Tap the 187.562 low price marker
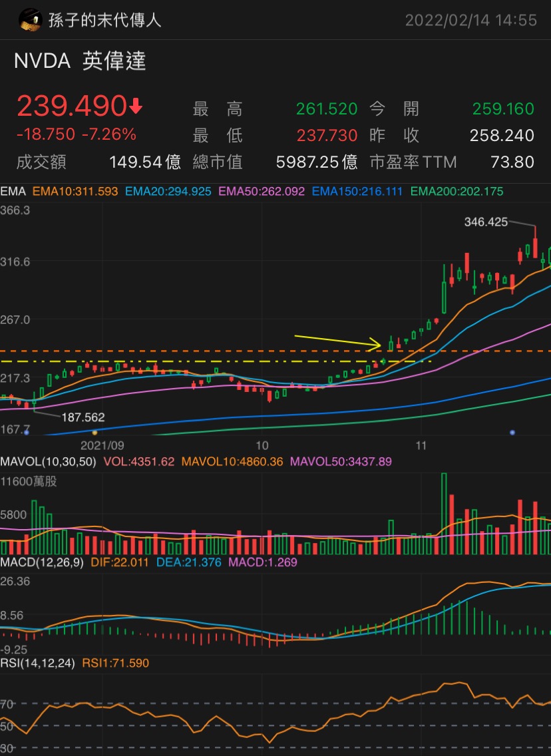The height and width of the screenshot is (756, 551). point(83,417)
